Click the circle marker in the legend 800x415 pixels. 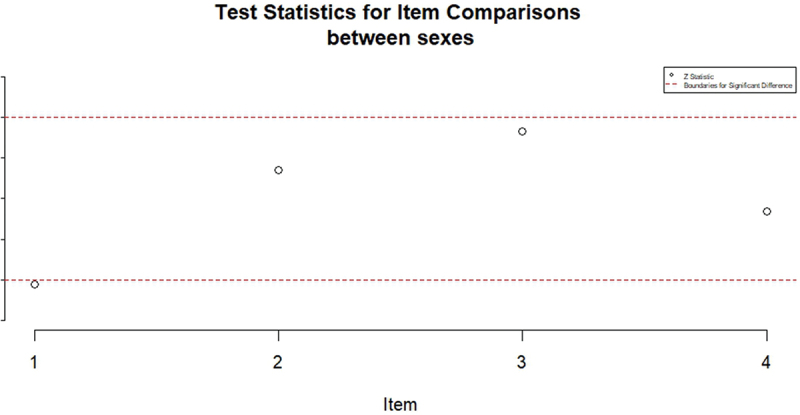(670, 76)
